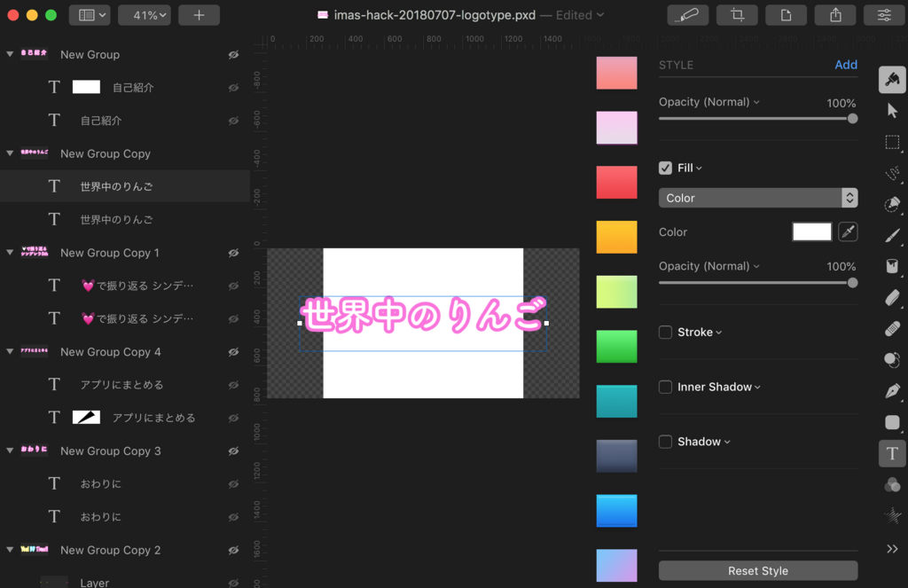
Task: Enable the Shadow checkbox
Action: [x=665, y=442]
